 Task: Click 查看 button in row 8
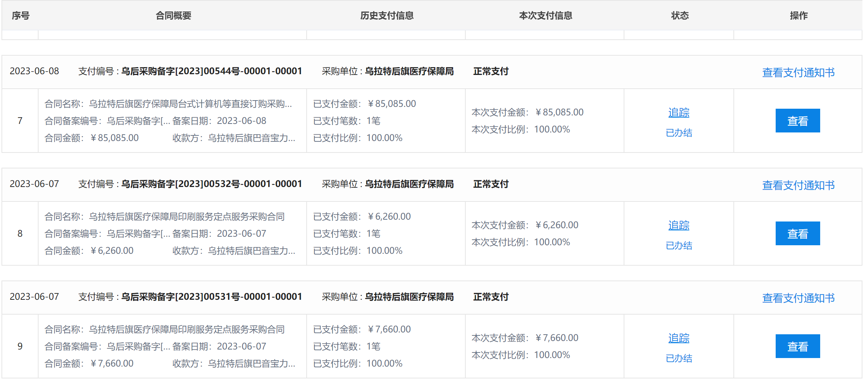(x=798, y=233)
